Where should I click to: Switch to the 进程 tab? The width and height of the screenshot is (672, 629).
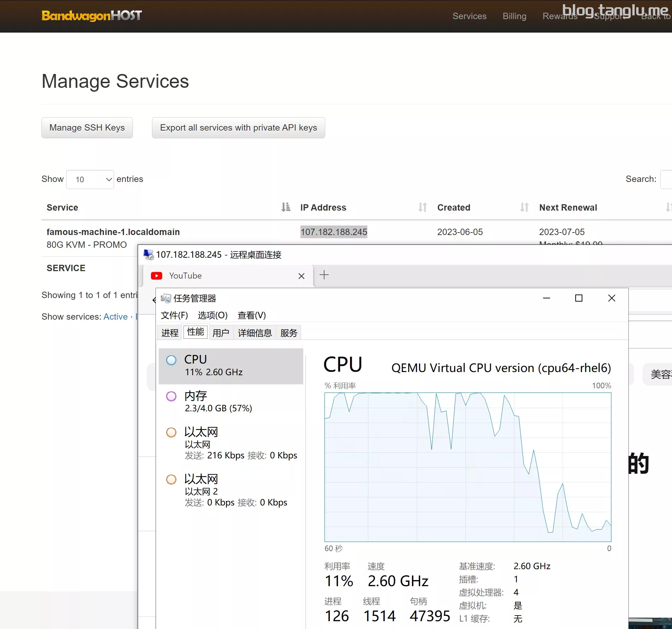(x=170, y=333)
